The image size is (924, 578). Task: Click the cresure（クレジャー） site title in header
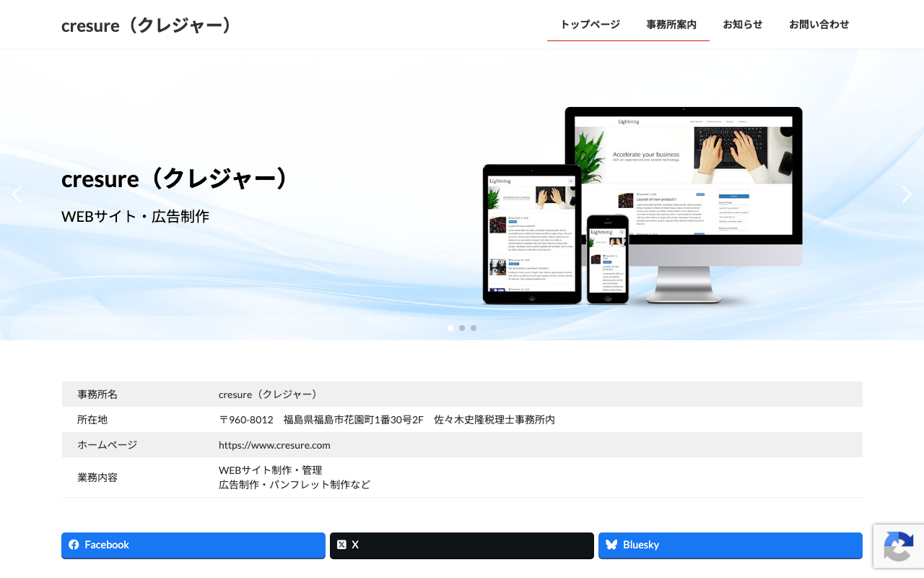(x=149, y=25)
